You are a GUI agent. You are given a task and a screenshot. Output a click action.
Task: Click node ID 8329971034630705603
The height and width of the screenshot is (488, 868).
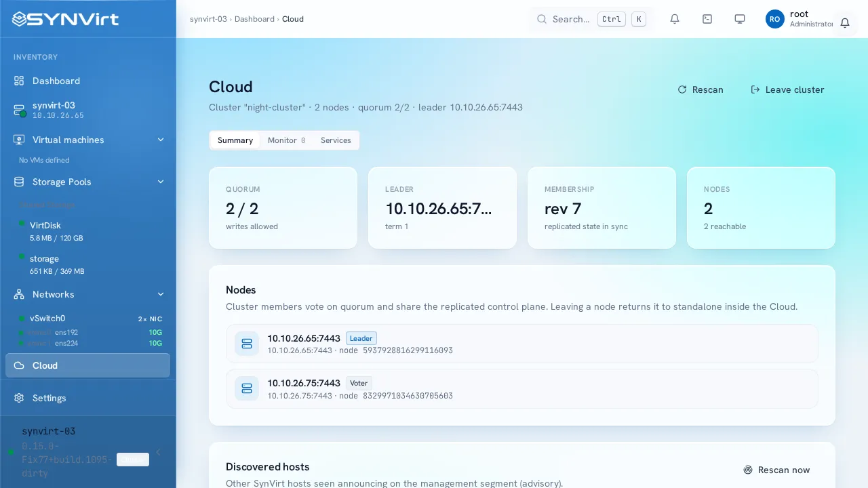408,396
